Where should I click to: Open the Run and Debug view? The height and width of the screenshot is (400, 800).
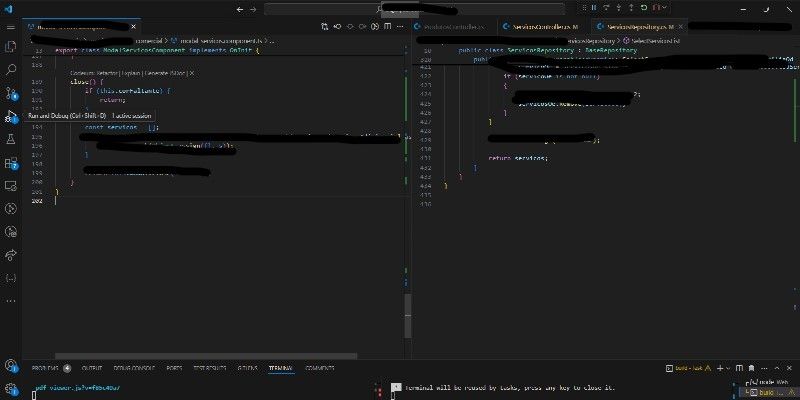pos(11,116)
